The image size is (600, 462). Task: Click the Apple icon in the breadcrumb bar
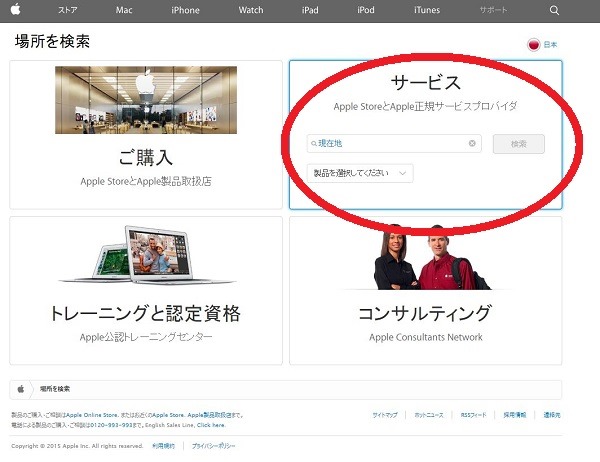tap(21, 389)
